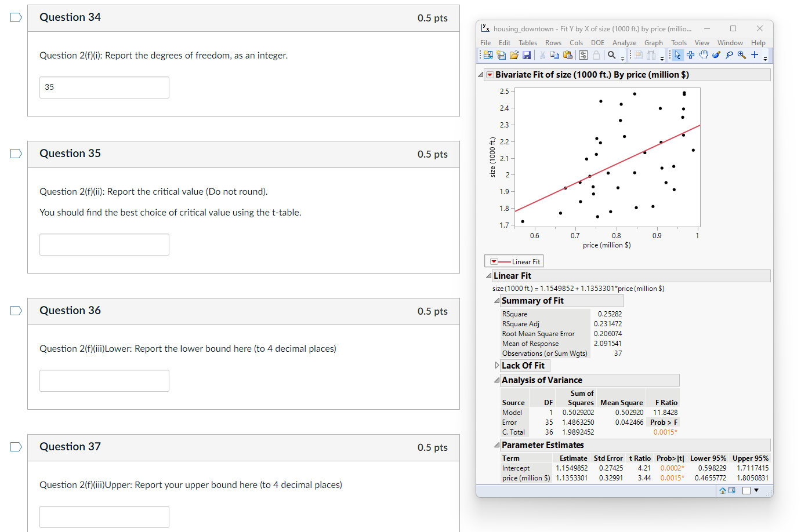
Task: Select the Grabber hand tool
Action: point(704,55)
